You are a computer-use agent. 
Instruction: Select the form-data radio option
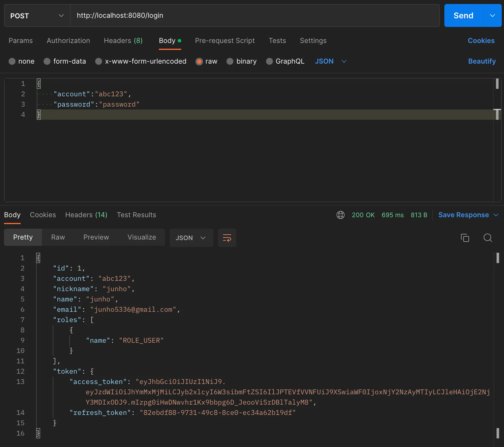pos(47,61)
